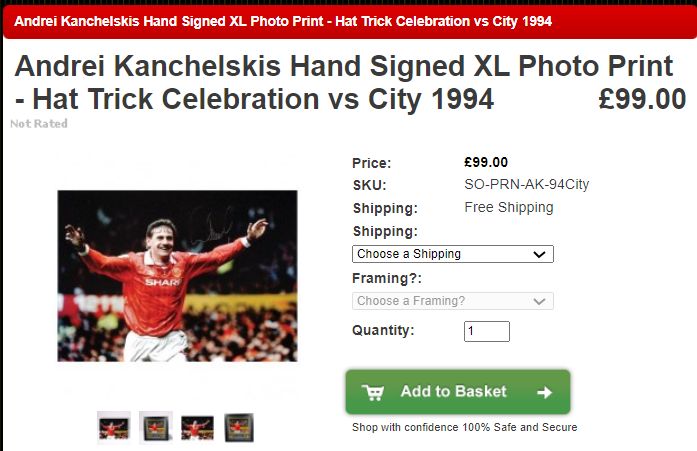Click the arrow icon on Add to Basket button
697x451 pixels.
545,392
